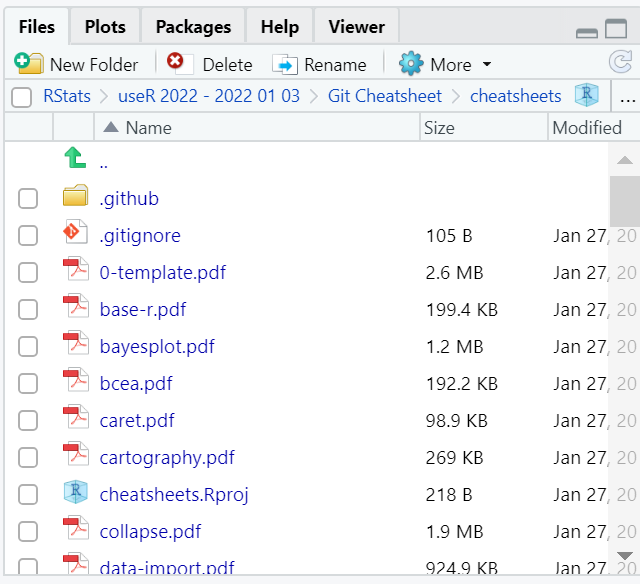Navigate to useR 2022 - 2022 01 03 folder

point(209,96)
